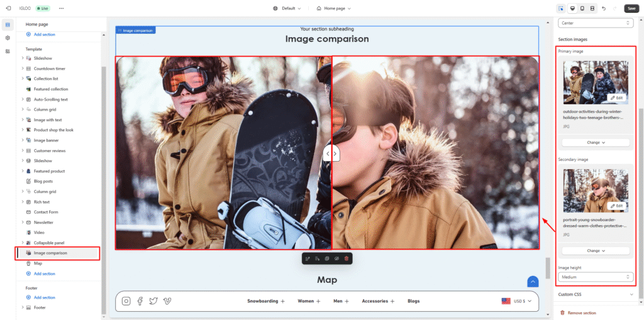Delete section using red trash icon in floating toolbar

[346, 258]
